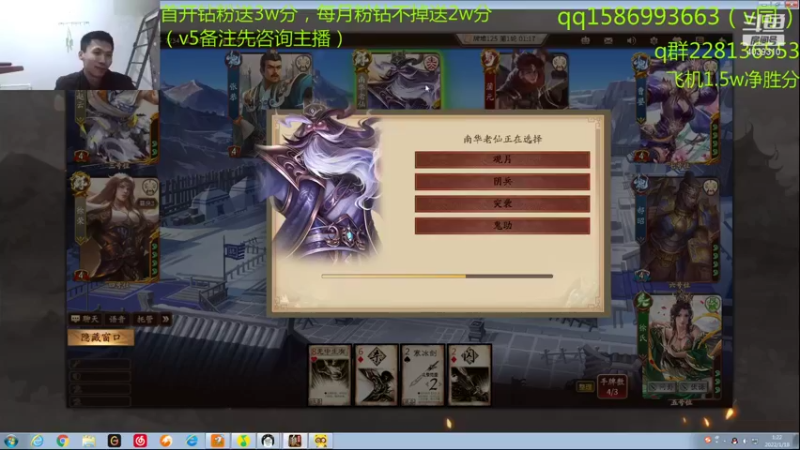The width and height of the screenshot is (800, 450).
Task: Open the yellow owl taskbar icon
Action: click(320, 441)
